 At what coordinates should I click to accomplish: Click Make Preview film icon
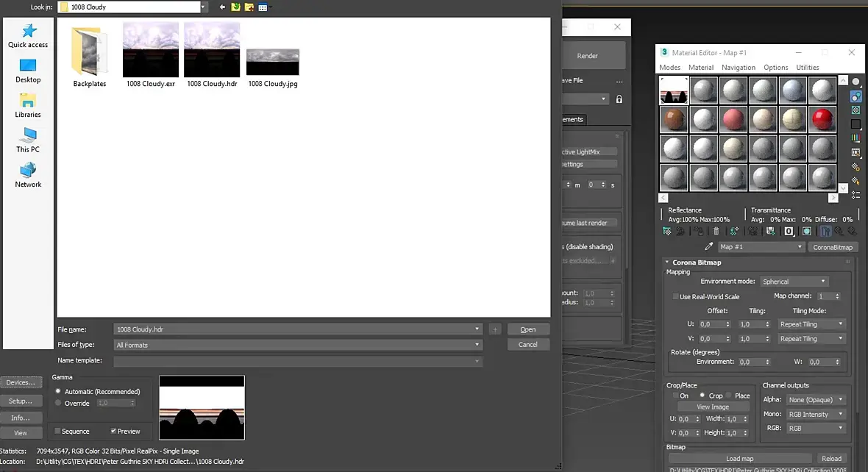(x=855, y=152)
